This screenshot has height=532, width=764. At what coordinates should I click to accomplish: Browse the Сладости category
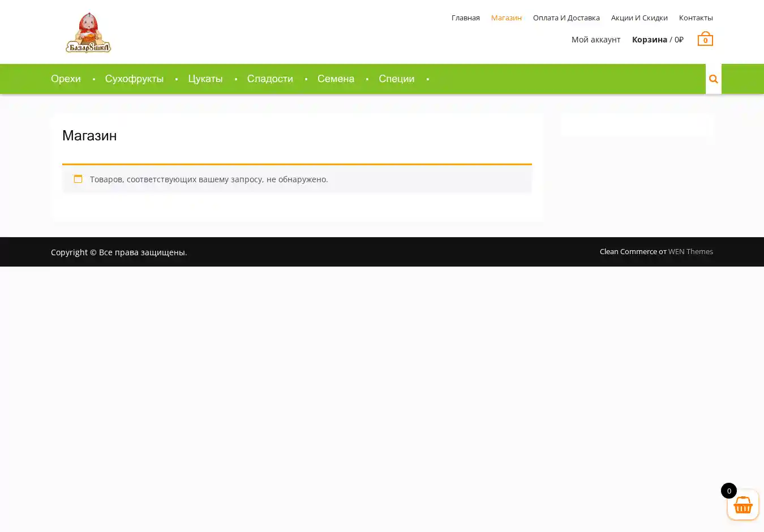pos(270,79)
